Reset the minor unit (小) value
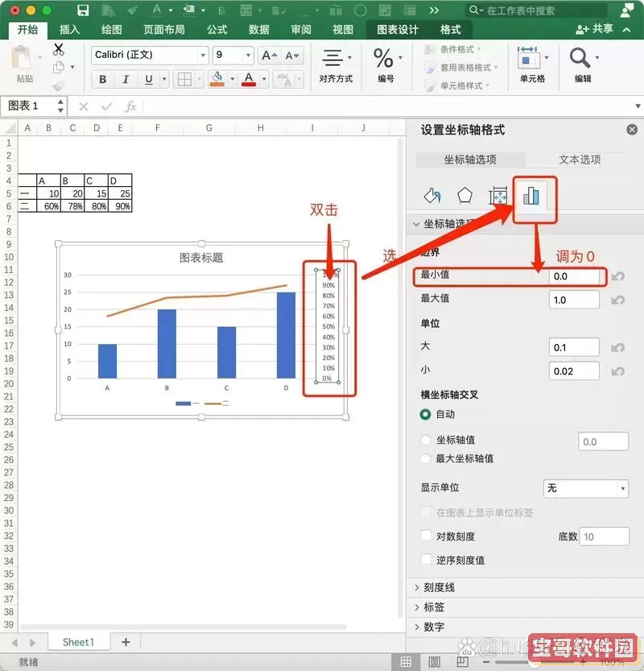This screenshot has height=671, width=644. 618,371
